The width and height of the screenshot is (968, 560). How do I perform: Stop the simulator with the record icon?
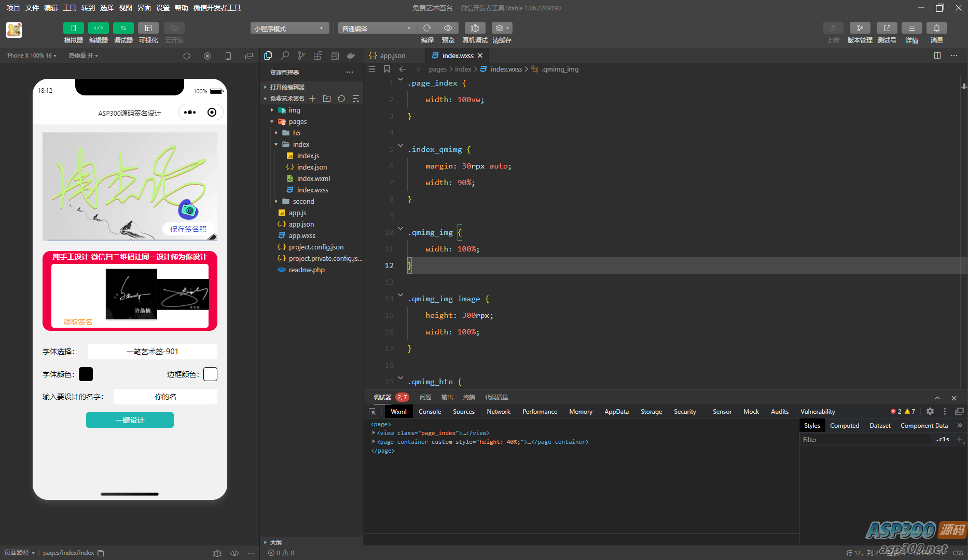(208, 56)
